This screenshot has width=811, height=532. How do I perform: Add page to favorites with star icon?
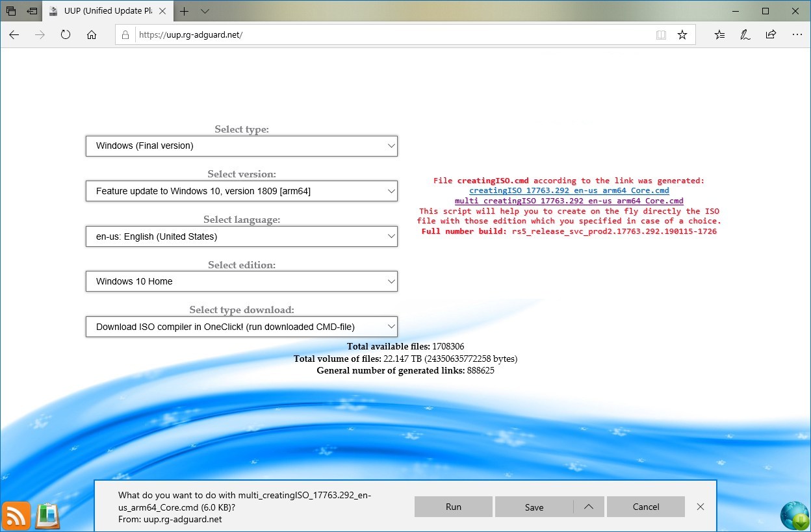682,35
